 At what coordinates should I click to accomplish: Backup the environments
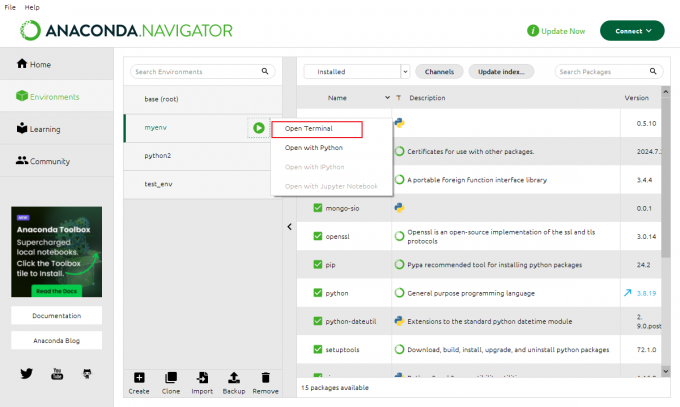click(234, 383)
